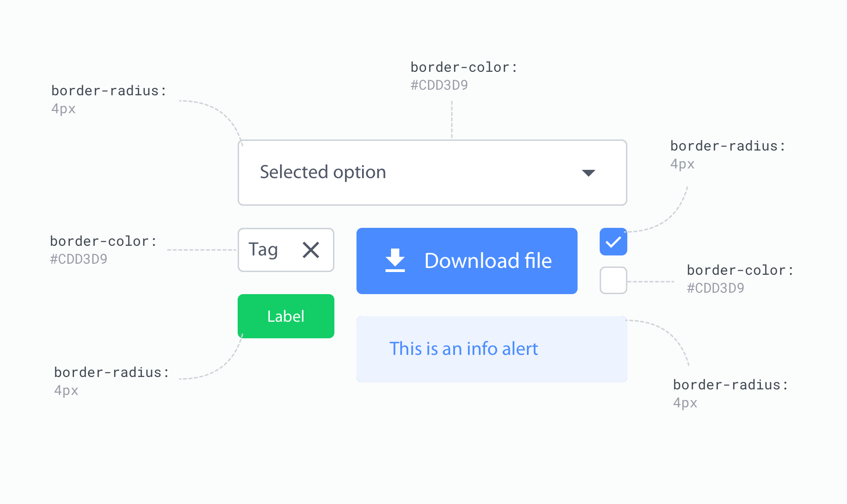Viewport: 847px width, 504px height.
Task: Enable the empty checkbox below the checked one
Action: pos(613,280)
